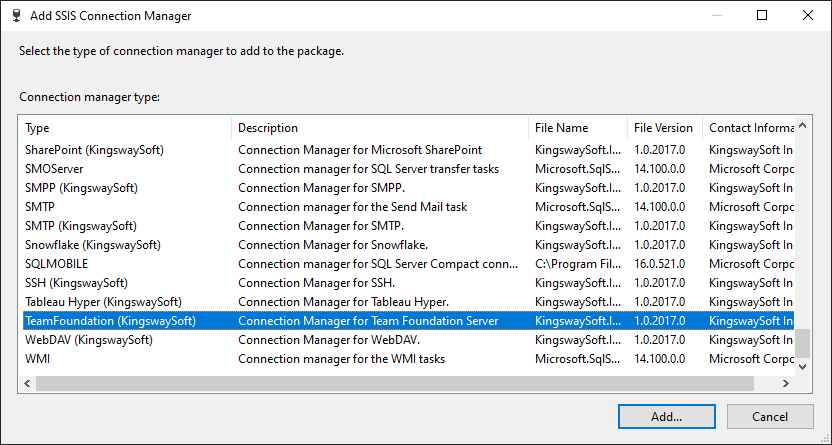
Task: Click Microsoft Corp contact in SQLMOBILE row
Action: pos(751,264)
